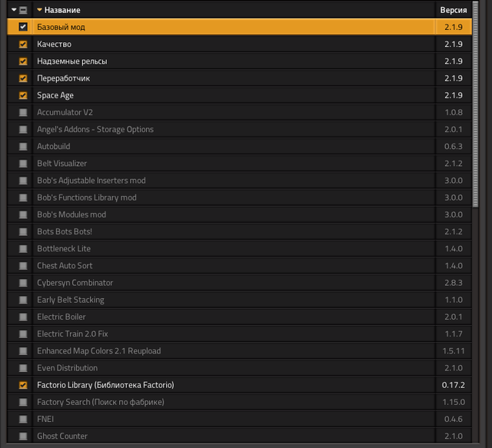Click version 1.5.11 of Enhanced Map Colors
The image size is (492, 448).
pos(453,351)
